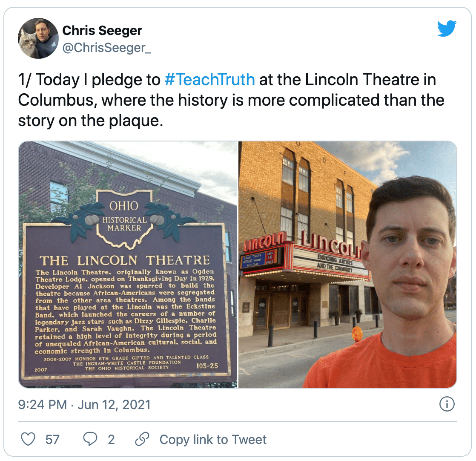Click 'The Lincoln Theatre' plaque heading in the photo
The height and width of the screenshot is (461, 476).
[x=124, y=260]
